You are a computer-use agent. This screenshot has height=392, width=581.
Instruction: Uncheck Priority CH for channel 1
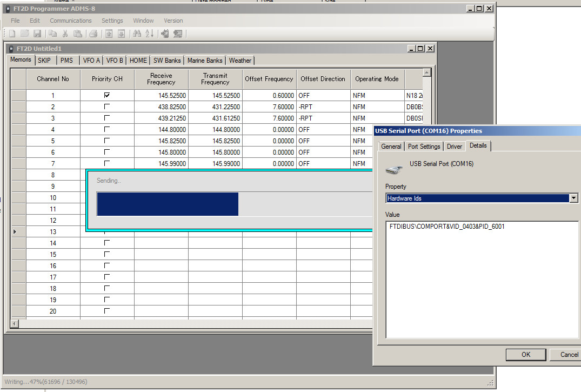[106, 95]
